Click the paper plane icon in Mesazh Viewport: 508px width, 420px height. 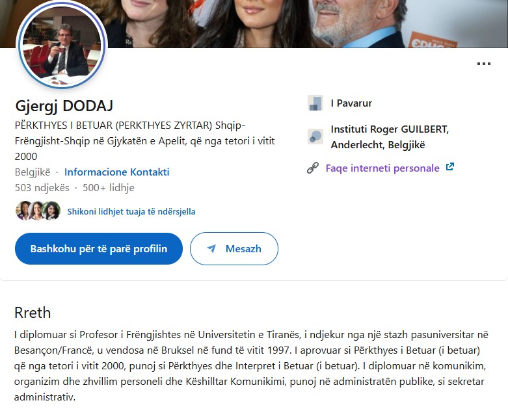211,249
